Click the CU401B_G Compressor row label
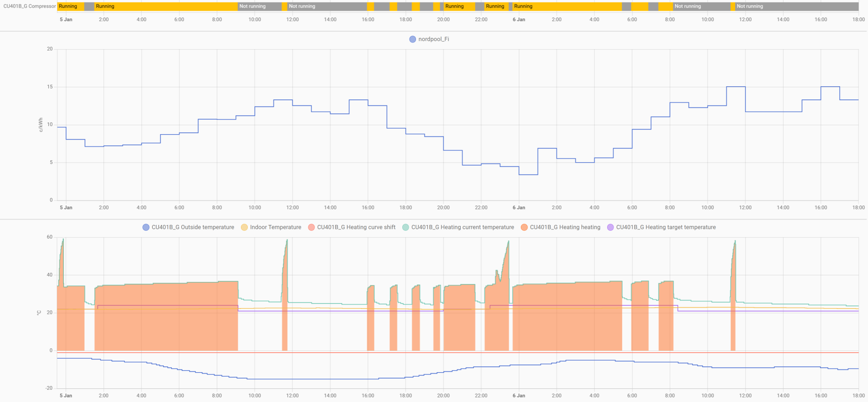Image resolution: width=868 pixels, height=402 pixels. point(29,6)
